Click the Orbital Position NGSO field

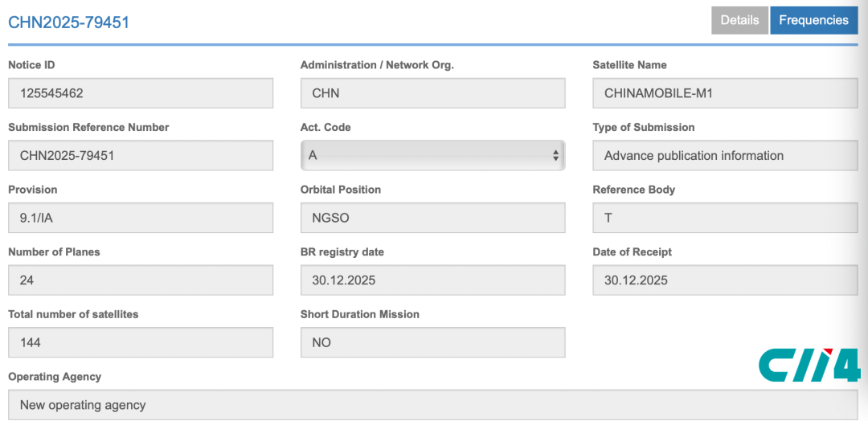coord(432,218)
